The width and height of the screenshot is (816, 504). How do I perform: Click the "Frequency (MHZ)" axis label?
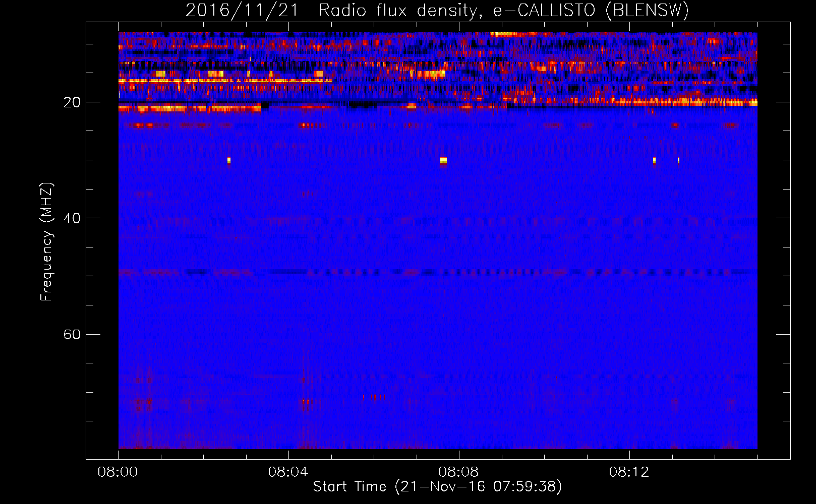[x=46, y=242]
